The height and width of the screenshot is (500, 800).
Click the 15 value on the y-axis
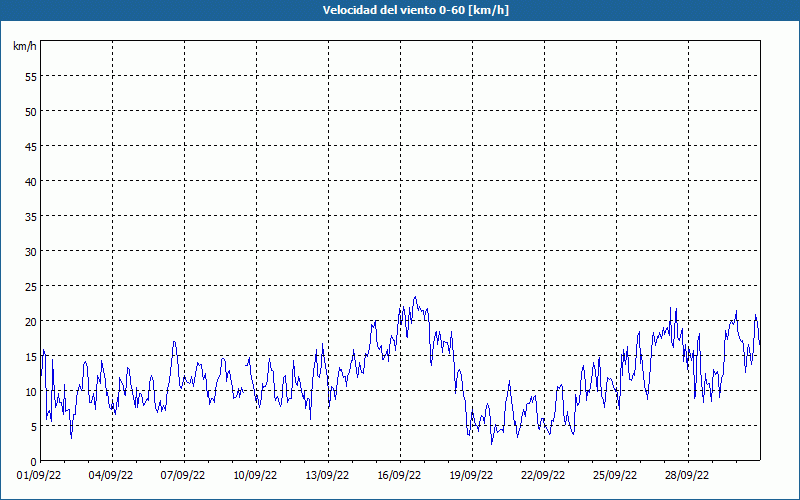[31, 357]
